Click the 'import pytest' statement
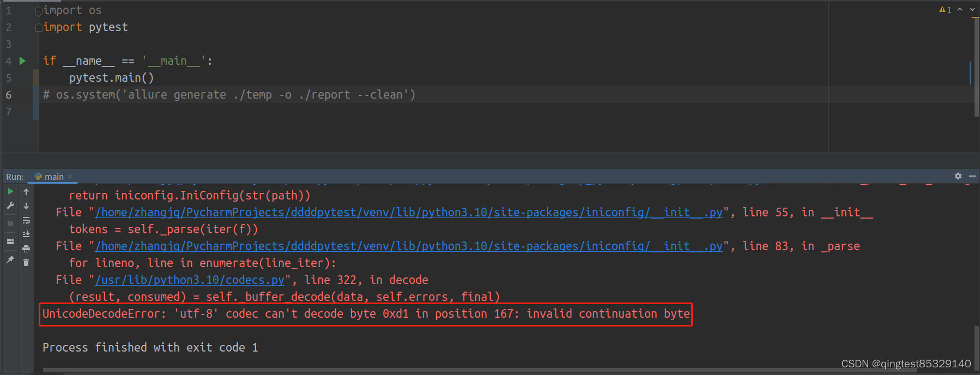 click(86, 27)
